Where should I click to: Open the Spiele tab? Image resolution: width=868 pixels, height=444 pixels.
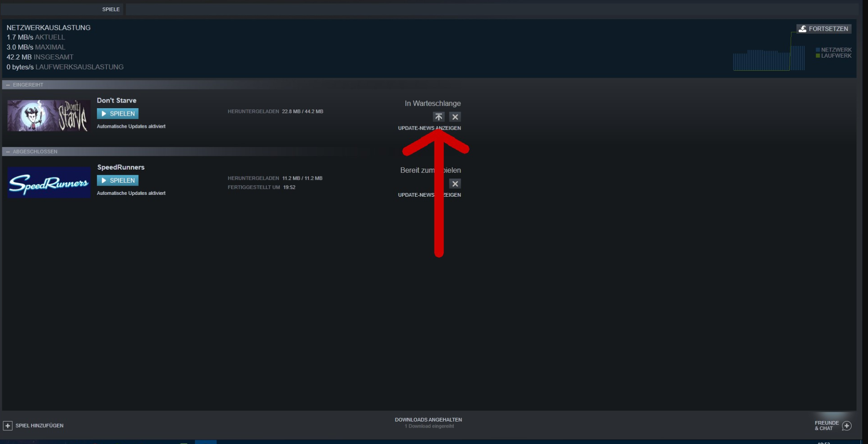pyautogui.click(x=111, y=9)
